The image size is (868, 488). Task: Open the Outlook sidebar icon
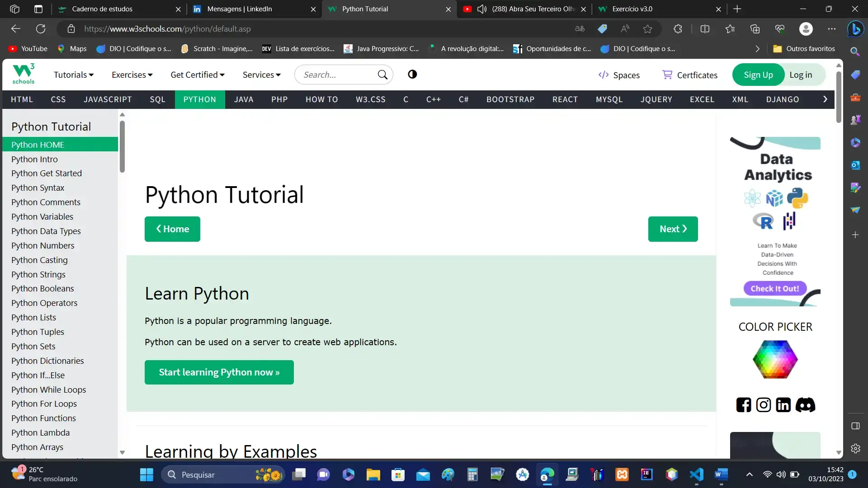[855, 165]
